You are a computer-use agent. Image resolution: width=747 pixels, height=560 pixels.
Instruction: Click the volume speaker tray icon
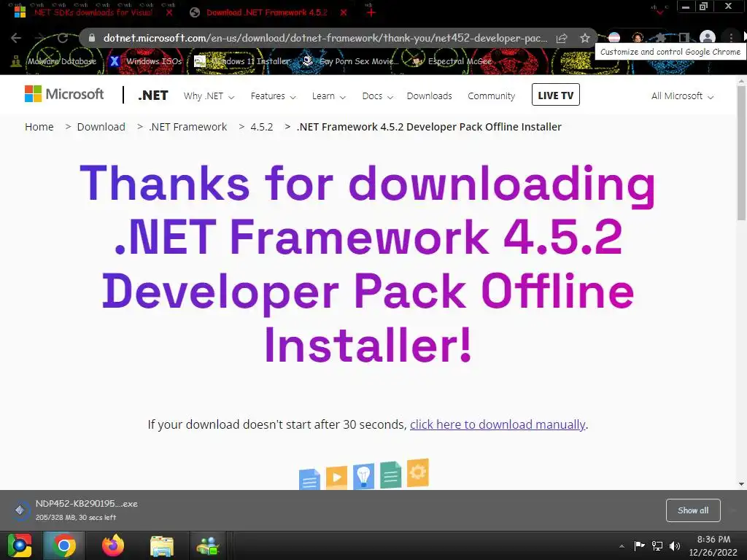pyautogui.click(x=675, y=545)
